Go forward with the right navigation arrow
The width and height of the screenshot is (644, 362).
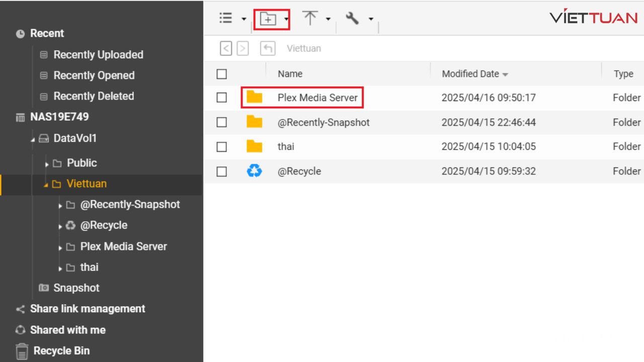243,49
